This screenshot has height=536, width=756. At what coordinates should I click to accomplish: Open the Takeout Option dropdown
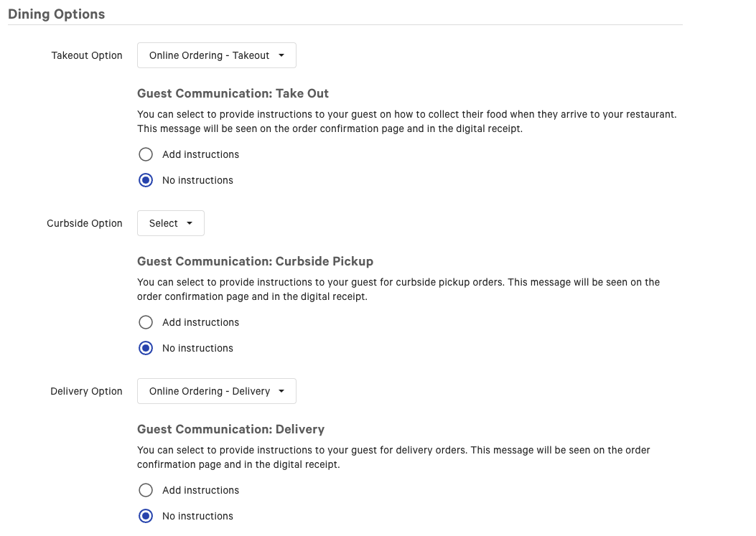point(216,55)
